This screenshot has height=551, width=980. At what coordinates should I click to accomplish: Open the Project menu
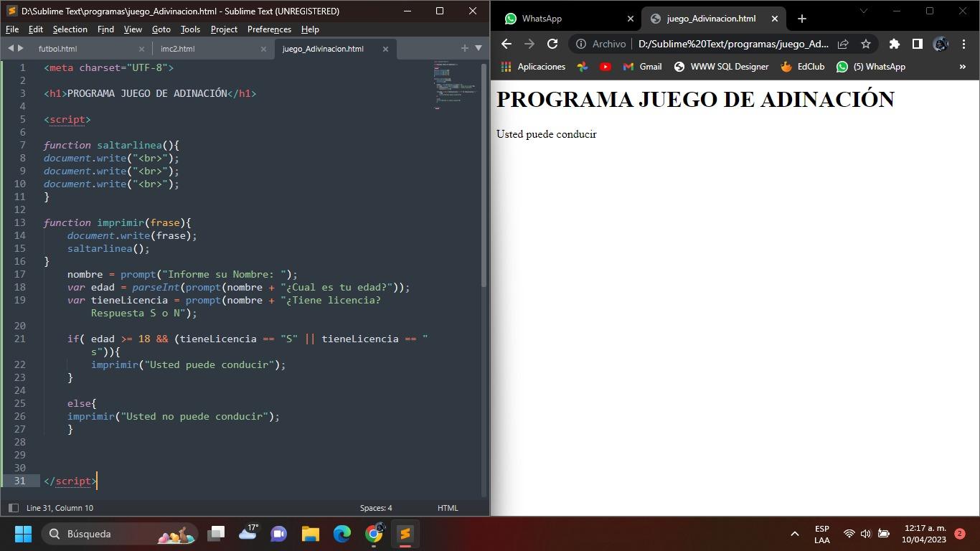(224, 29)
